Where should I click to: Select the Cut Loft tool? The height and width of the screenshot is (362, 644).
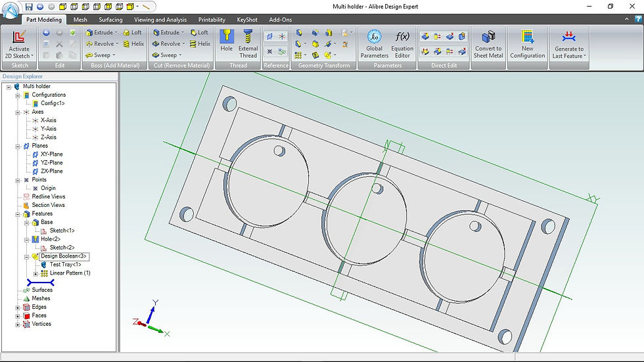pyautogui.click(x=198, y=32)
